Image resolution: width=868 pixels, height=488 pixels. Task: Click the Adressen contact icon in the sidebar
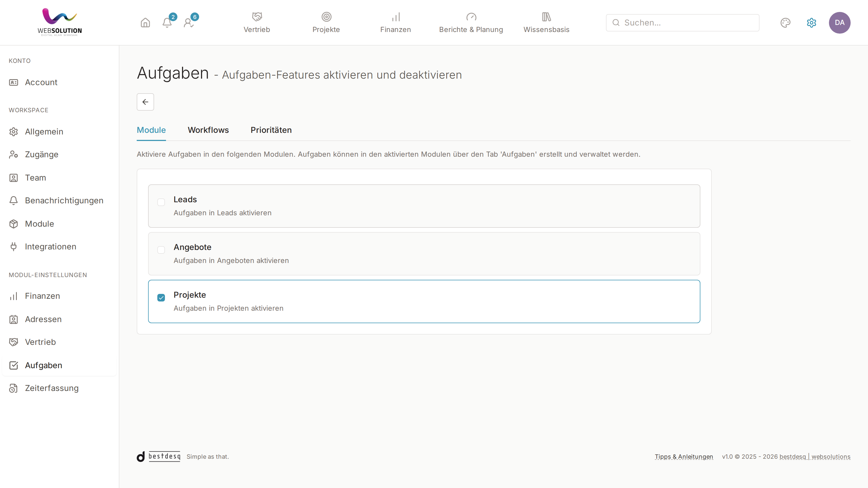coord(14,319)
